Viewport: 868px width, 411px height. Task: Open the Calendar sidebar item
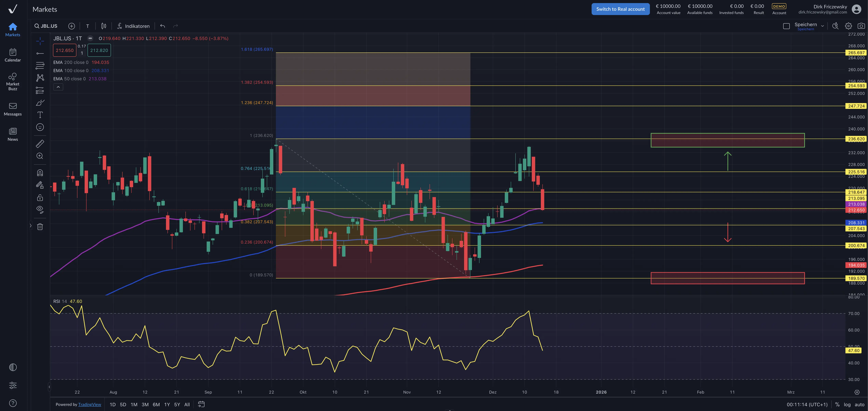click(x=13, y=55)
